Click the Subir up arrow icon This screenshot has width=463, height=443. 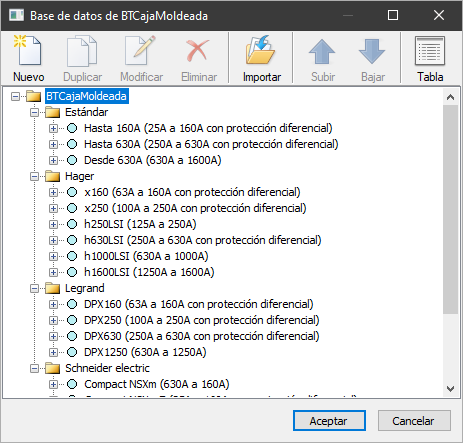pos(322,51)
